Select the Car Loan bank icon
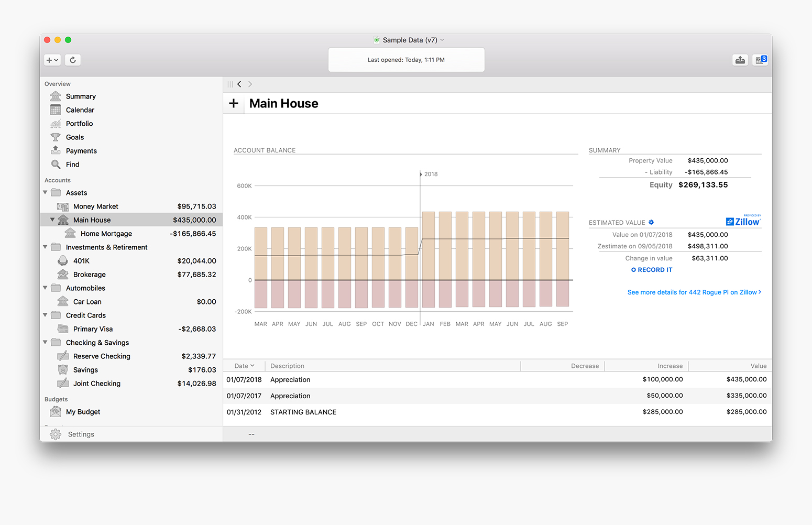 (63, 302)
